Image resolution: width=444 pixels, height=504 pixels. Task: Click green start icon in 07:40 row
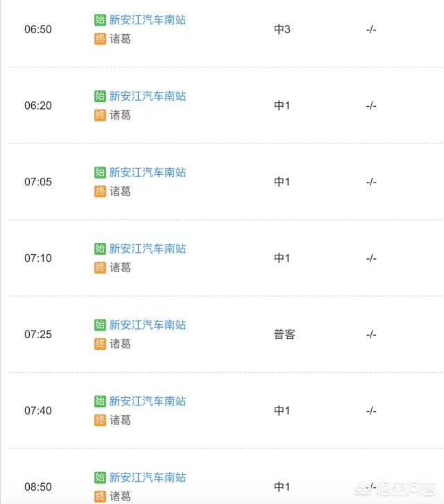(x=100, y=401)
